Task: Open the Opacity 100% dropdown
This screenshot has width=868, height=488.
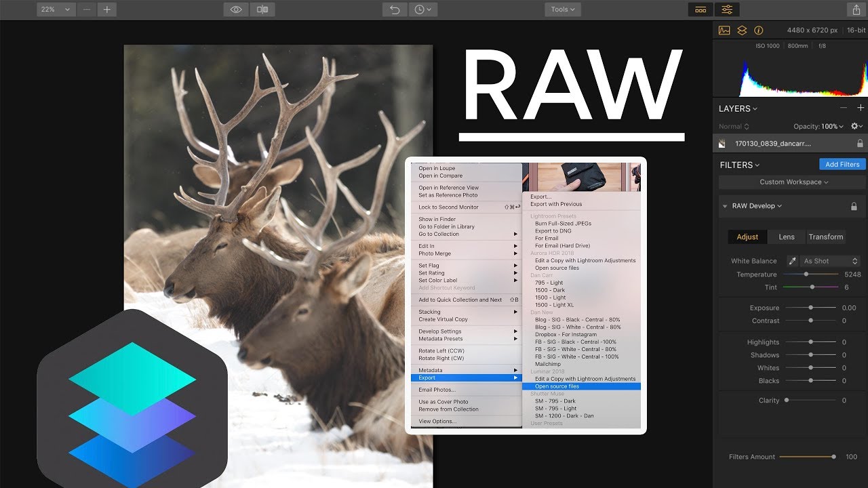Action: coord(818,126)
